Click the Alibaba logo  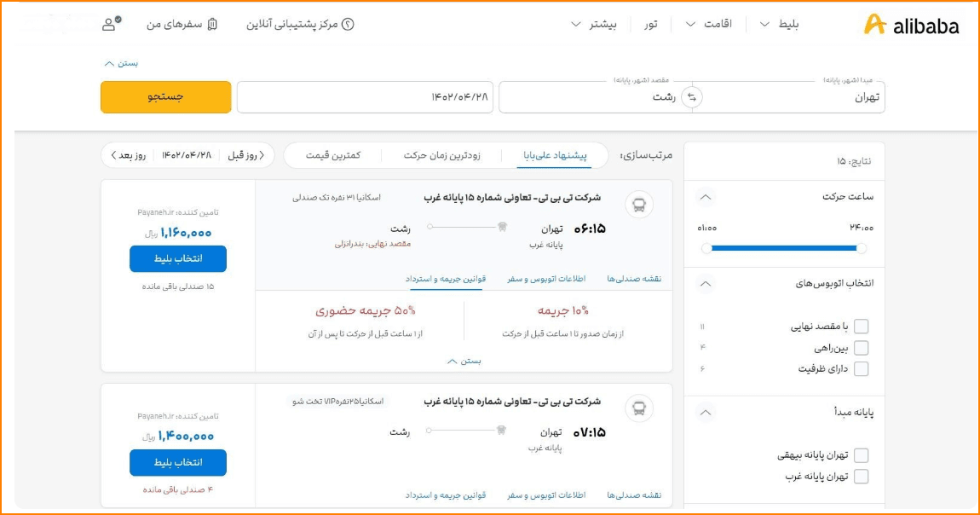(911, 25)
